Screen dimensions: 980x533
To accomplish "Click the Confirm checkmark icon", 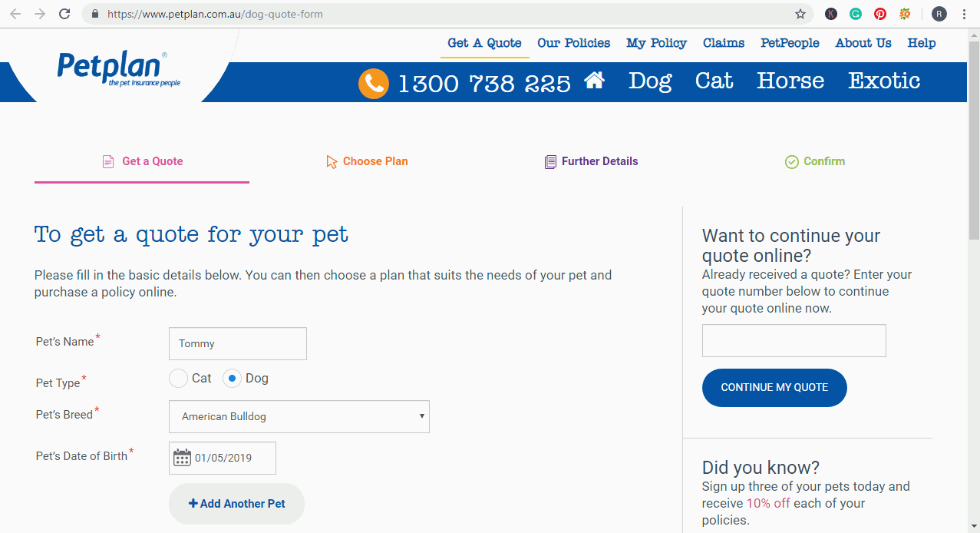I will click(x=790, y=161).
